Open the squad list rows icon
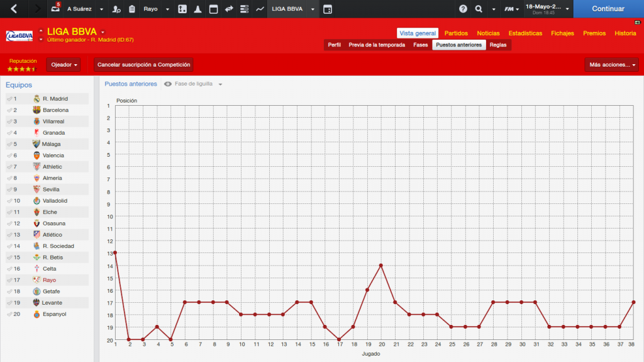 245,9
